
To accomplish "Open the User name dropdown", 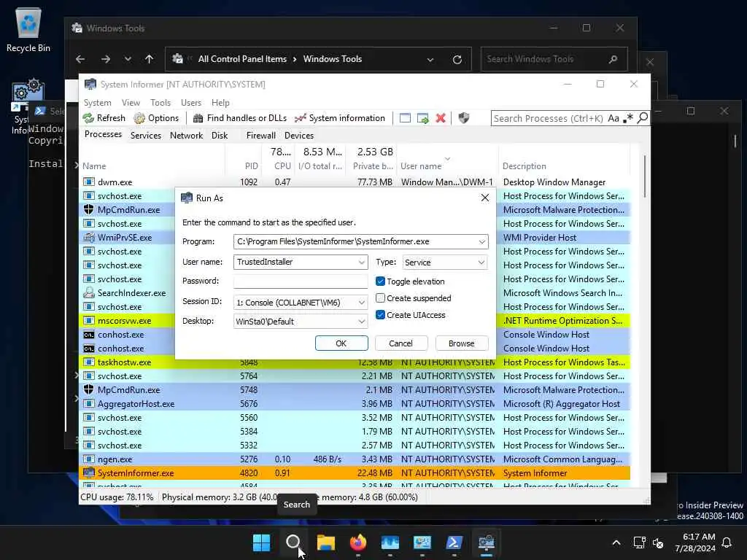I will click(x=362, y=262).
